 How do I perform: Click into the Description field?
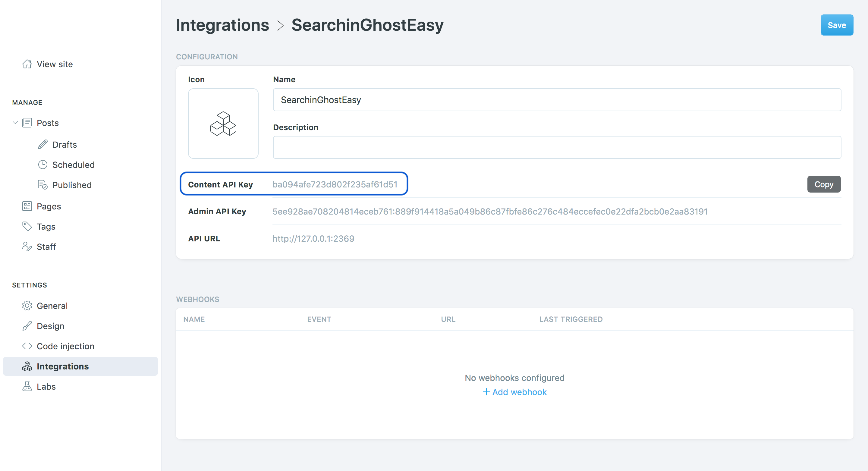557,148
